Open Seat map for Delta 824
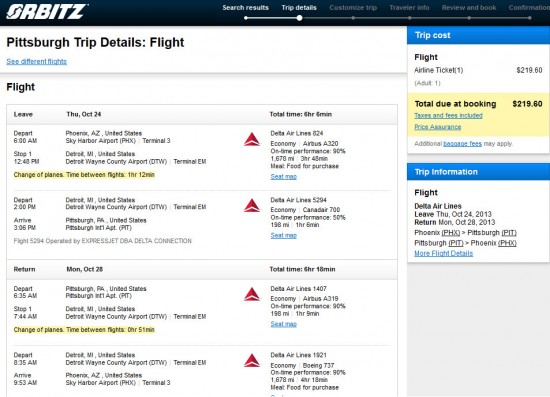Viewport: 550px width, 397px height. 283,176
